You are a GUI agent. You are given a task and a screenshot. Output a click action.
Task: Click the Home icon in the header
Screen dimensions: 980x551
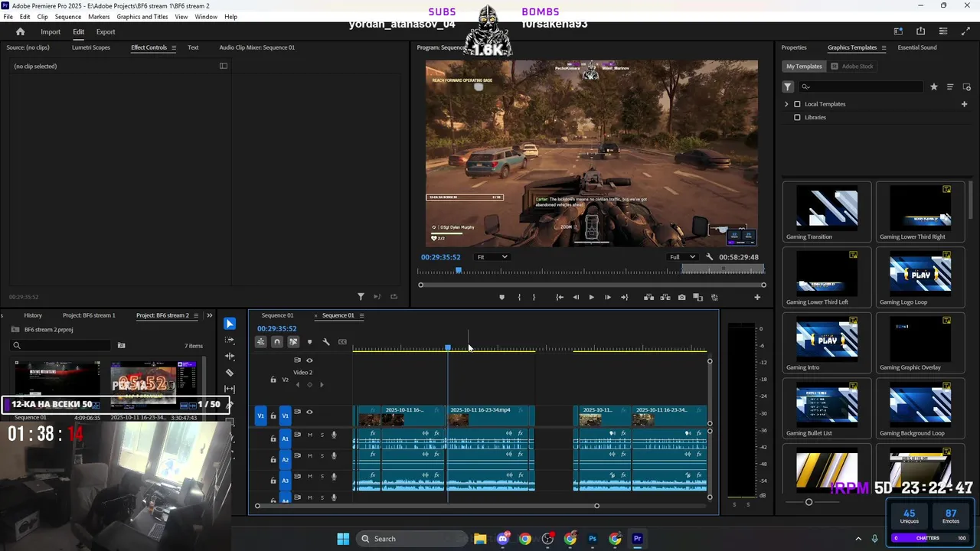(x=21, y=31)
